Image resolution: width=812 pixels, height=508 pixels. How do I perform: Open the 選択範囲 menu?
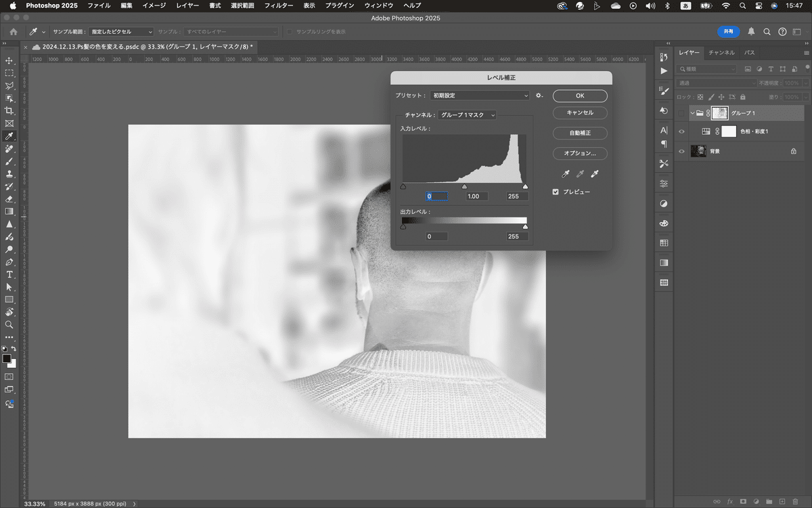tap(242, 5)
